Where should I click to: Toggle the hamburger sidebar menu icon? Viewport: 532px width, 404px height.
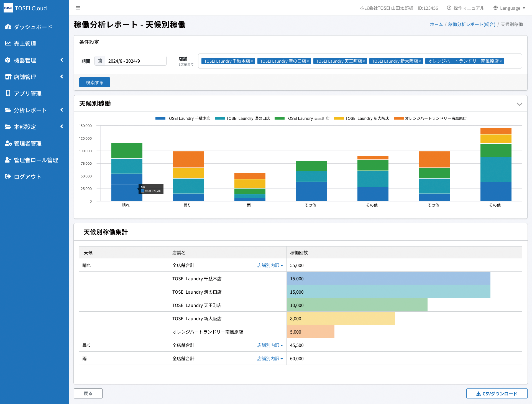coord(78,8)
